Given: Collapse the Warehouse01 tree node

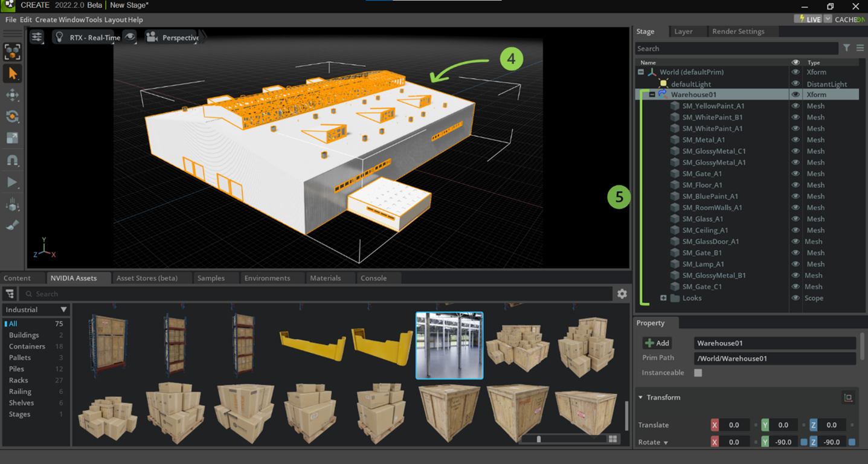Looking at the screenshot, I should click(x=652, y=95).
